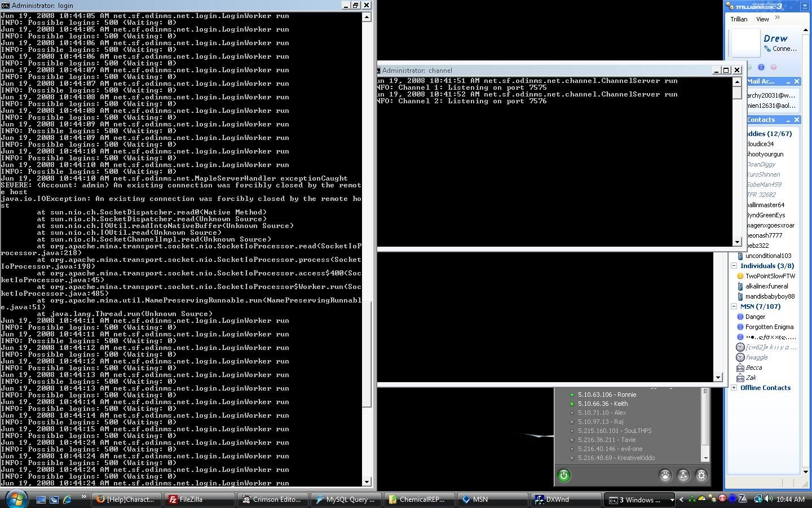
Task: Select the Forgotten Enigma MSN contact
Action: [769, 327]
